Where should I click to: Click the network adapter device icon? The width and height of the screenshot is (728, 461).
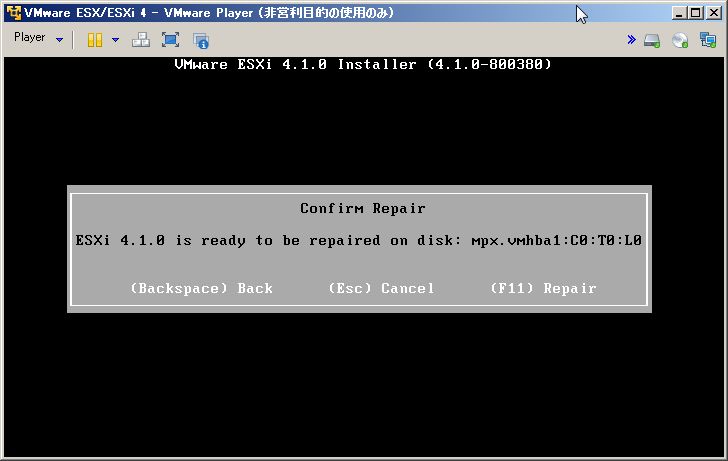(708, 40)
